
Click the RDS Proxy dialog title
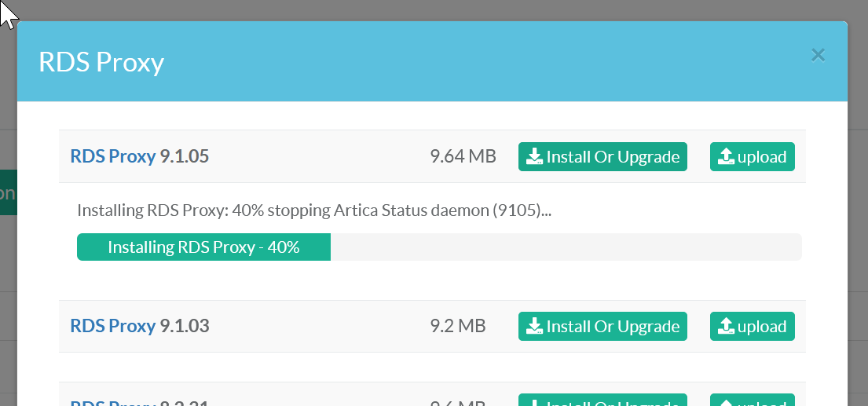click(101, 63)
